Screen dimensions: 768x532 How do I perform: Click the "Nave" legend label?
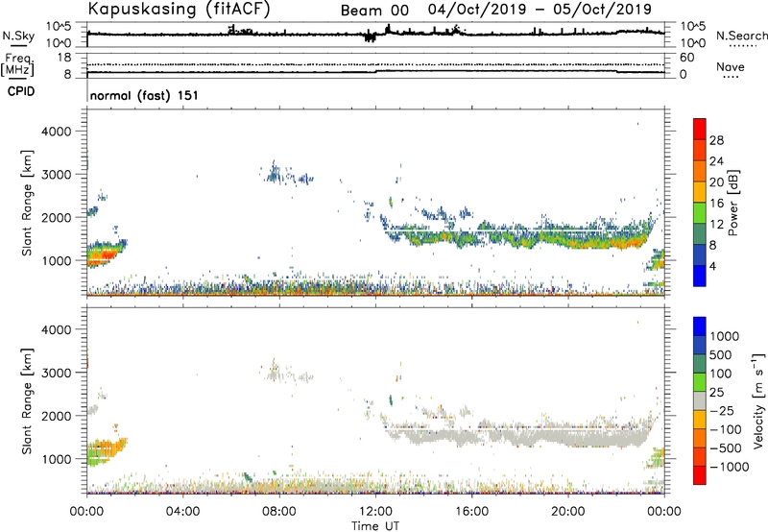pos(731,67)
